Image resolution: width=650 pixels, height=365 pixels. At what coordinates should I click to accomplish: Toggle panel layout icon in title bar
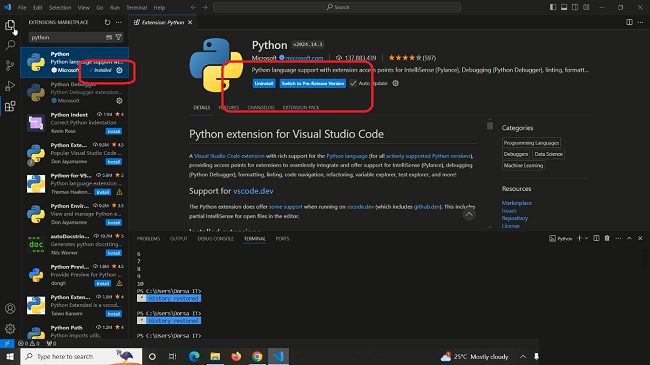click(x=564, y=7)
